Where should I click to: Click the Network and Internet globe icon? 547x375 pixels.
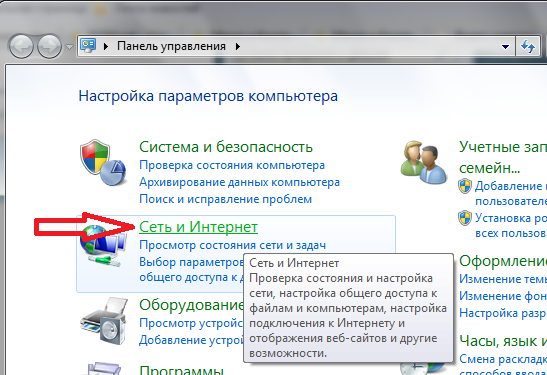(x=103, y=246)
